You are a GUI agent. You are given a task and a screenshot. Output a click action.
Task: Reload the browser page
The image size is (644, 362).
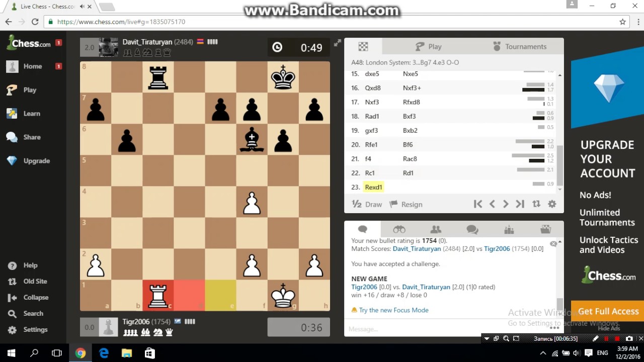coord(35,22)
